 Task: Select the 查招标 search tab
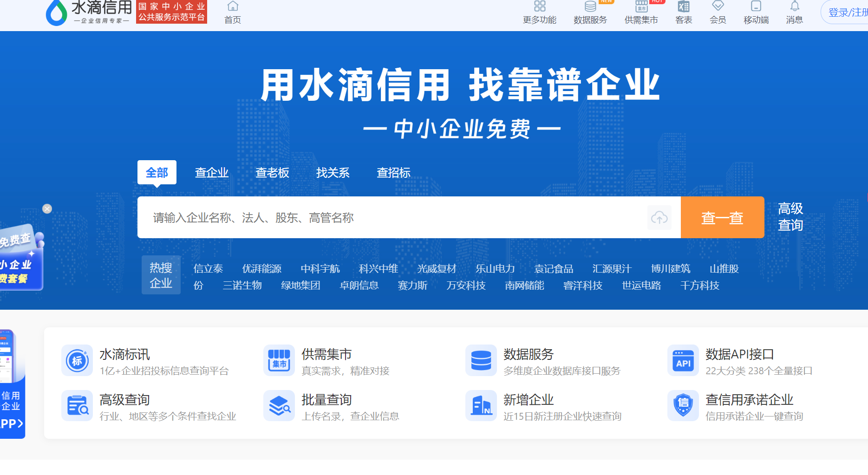tap(394, 172)
